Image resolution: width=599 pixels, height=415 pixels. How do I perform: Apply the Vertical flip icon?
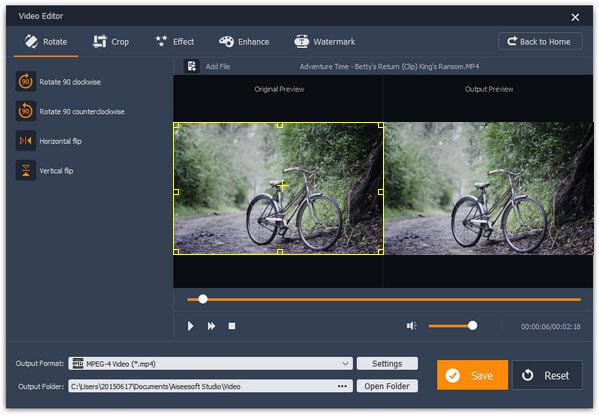pyautogui.click(x=26, y=170)
